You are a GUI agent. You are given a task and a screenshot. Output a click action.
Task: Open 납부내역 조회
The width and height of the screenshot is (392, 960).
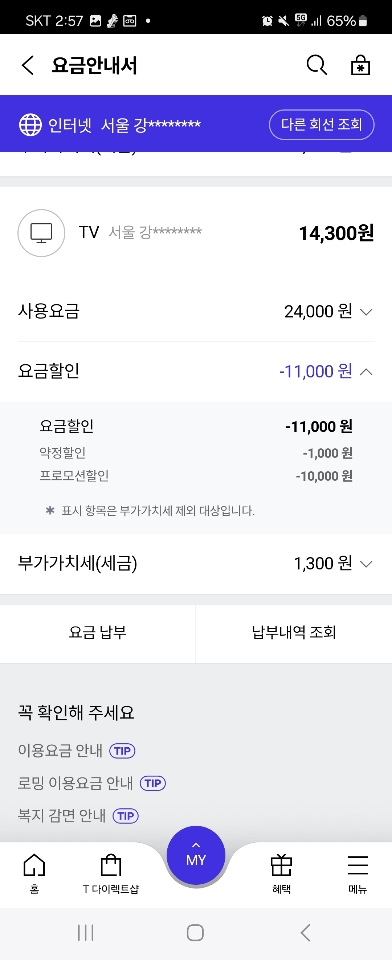(294, 632)
